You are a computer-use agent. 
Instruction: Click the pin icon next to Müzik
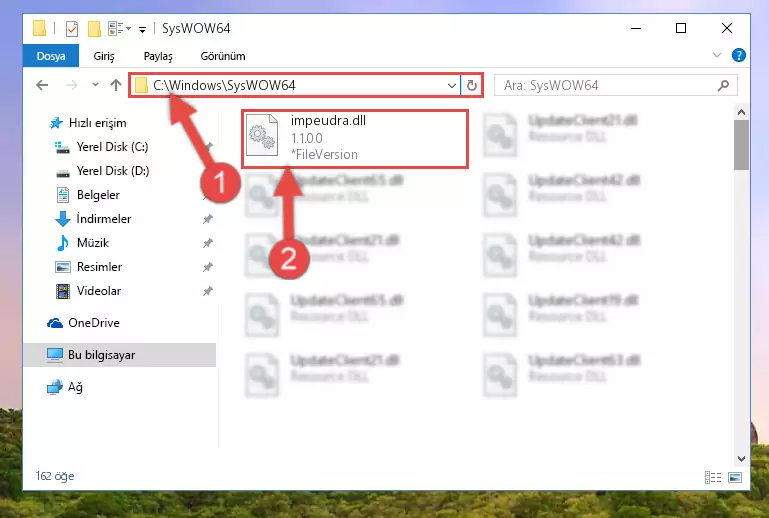pos(207,243)
